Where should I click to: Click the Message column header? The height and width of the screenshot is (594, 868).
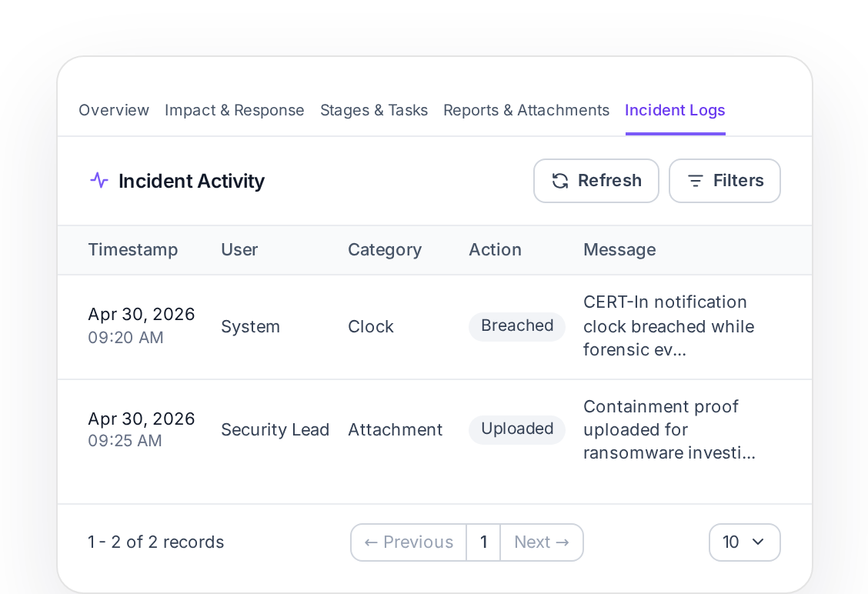point(619,249)
